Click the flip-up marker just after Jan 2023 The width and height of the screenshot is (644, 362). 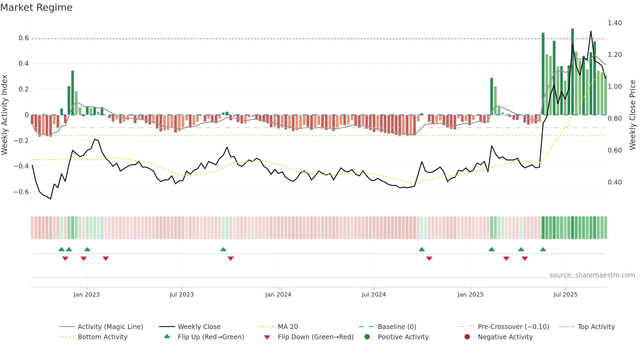[87, 249]
